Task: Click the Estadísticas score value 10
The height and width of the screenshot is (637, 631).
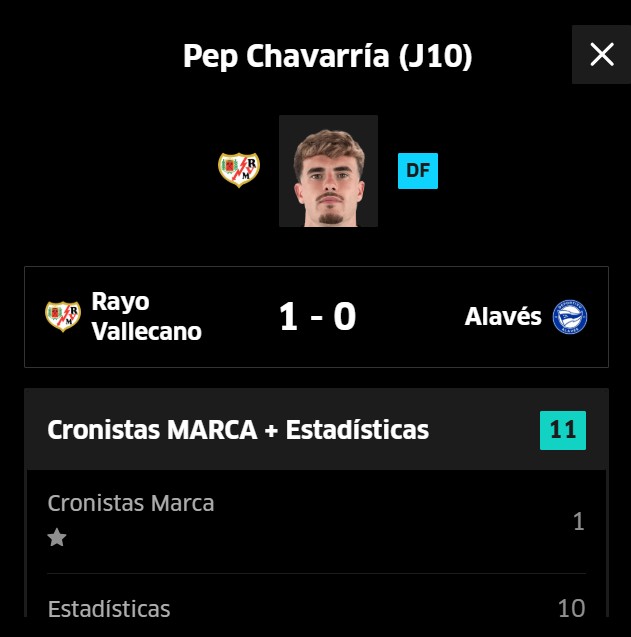Action: [571, 608]
